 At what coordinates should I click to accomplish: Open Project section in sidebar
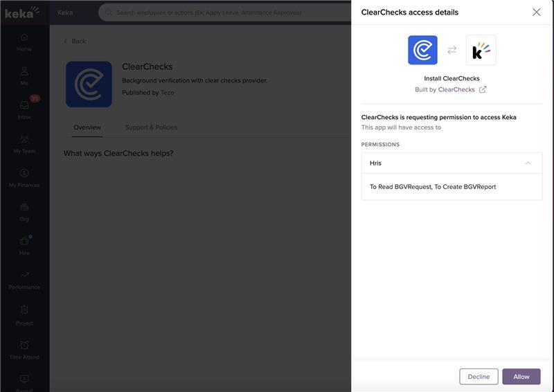tap(24, 314)
